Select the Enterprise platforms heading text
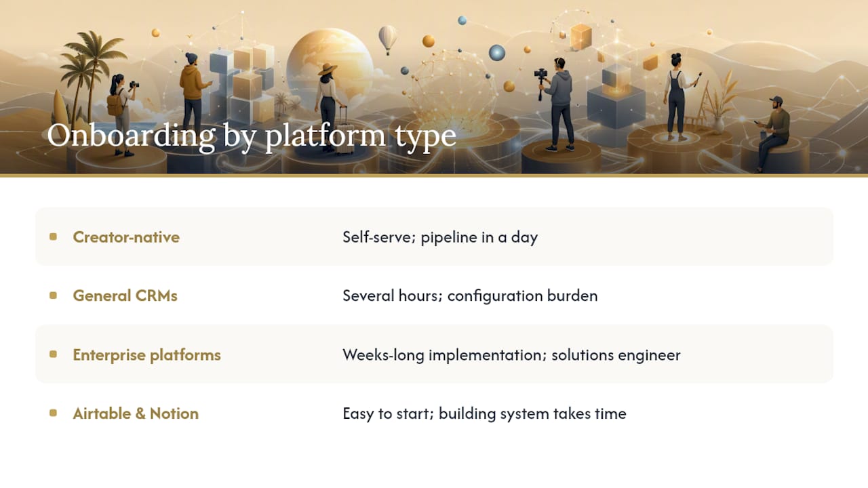Screen dimensions: 868x488 point(146,355)
